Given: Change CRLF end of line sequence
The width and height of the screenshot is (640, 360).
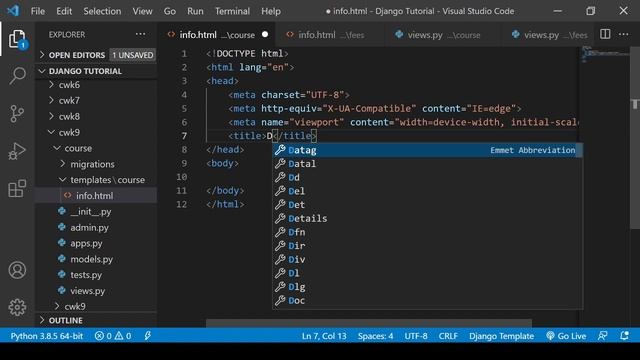Looking at the screenshot, I should point(448,336).
